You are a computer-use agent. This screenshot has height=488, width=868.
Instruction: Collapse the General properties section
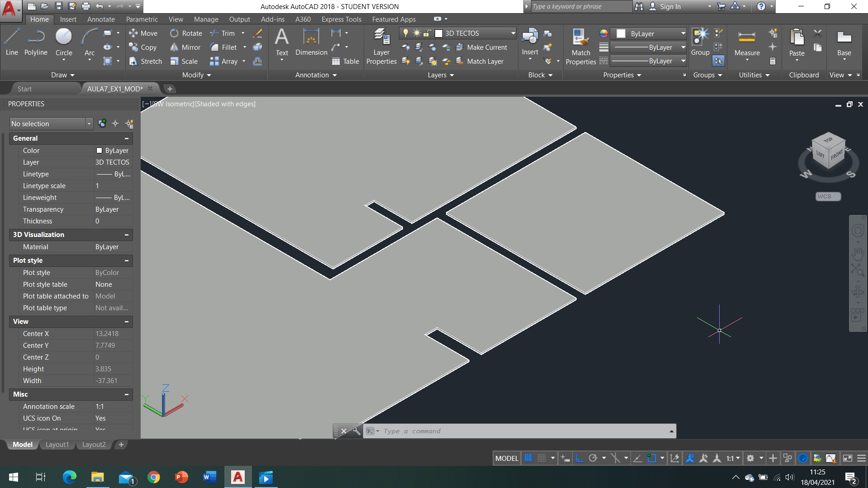(127, 138)
